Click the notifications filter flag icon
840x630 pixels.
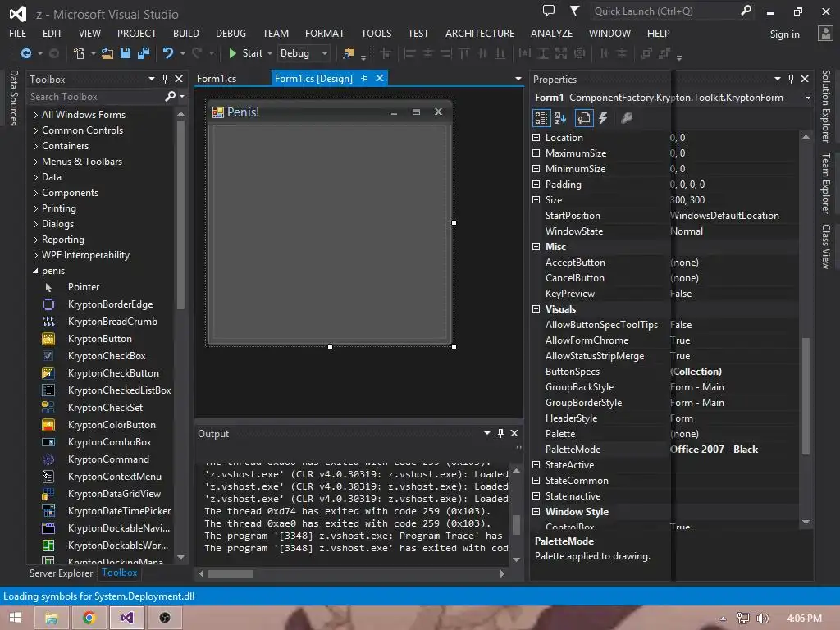point(575,10)
